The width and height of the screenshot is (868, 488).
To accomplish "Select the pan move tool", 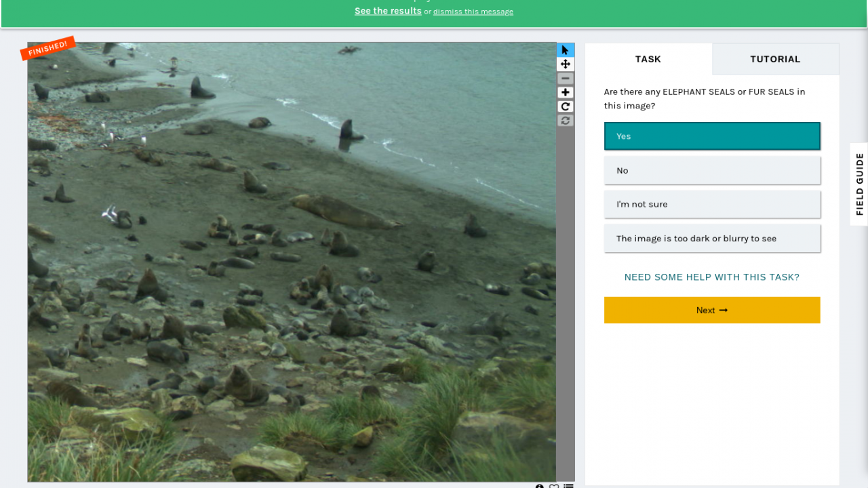I will tap(566, 64).
